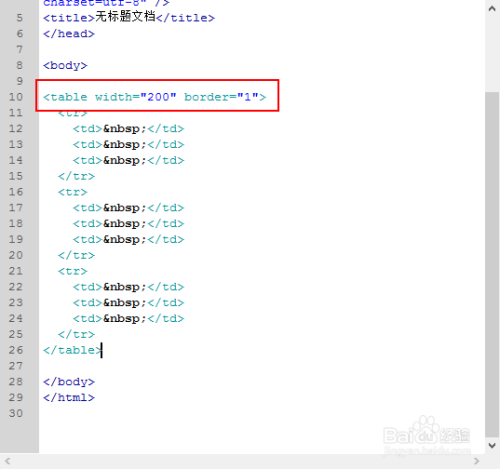Screen dimensions: 500x469
Task: Click the td cell code on line 18
Action: [x=128, y=224]
